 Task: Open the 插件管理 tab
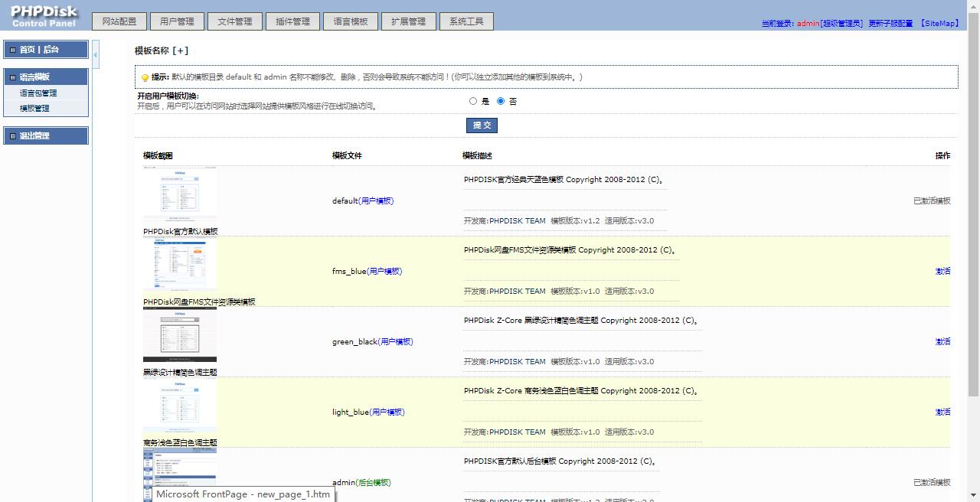point(292,21)
